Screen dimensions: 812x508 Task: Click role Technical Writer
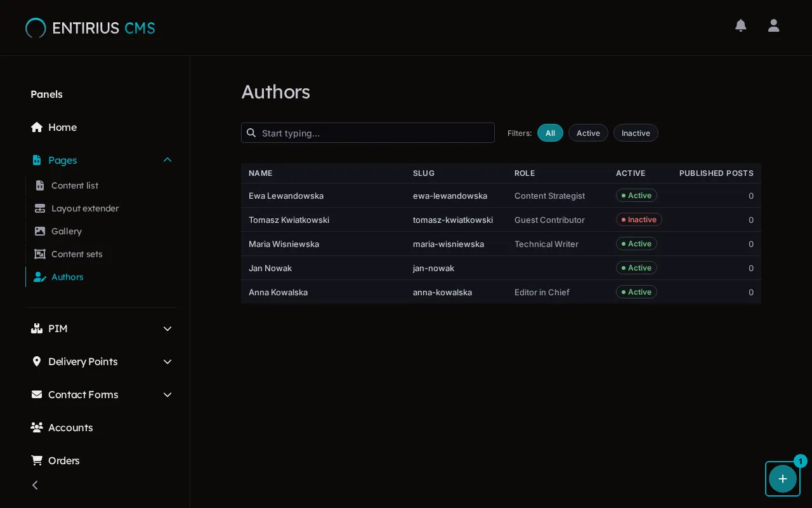[546, 244]
